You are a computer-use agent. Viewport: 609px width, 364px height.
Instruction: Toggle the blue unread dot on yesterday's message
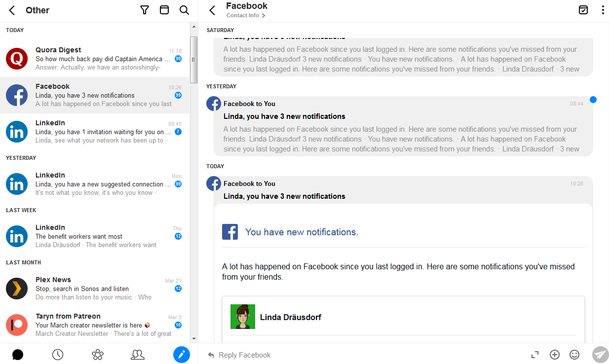[593, 100]
